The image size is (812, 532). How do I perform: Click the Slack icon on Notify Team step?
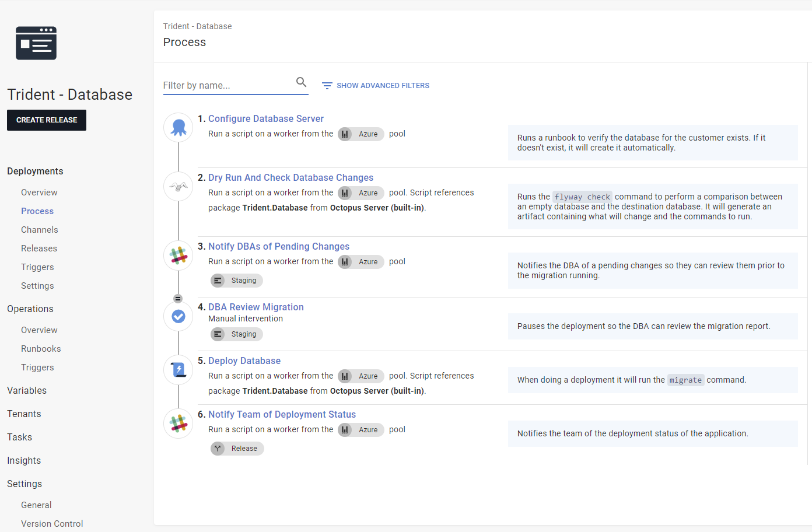pos(178,423)
